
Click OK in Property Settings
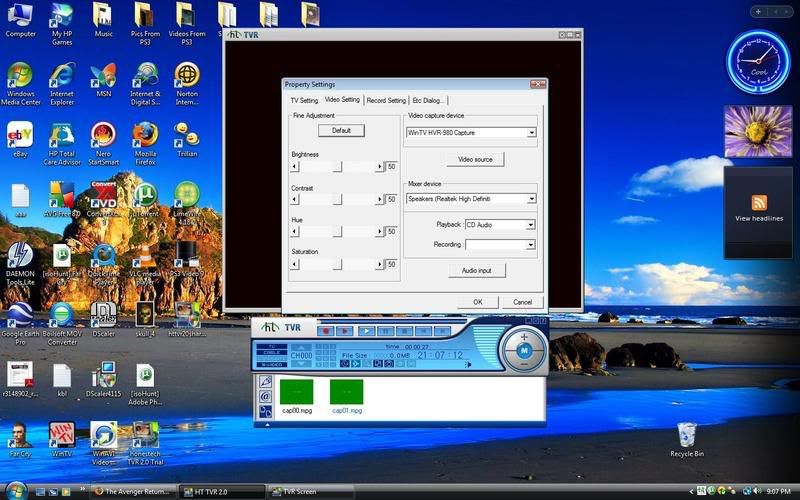point(478,302)
